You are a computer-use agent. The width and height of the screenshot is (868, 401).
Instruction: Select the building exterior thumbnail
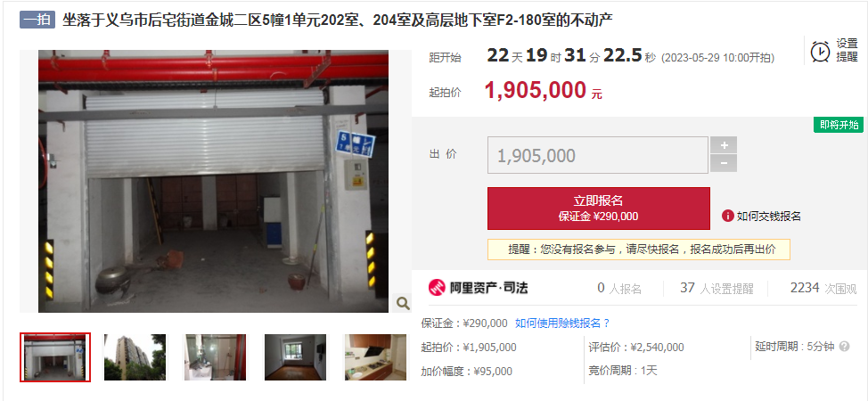pyautogui.click(x=135, y=357)
